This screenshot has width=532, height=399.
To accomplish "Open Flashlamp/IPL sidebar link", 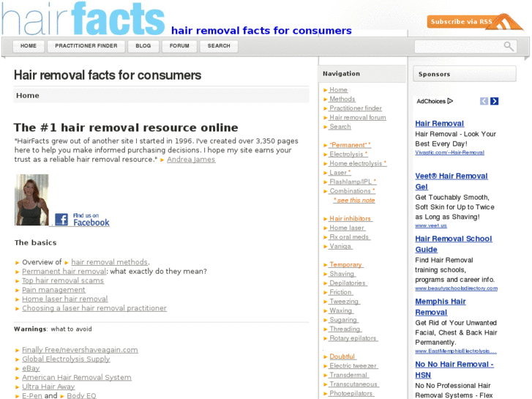I will coord(353,182).
